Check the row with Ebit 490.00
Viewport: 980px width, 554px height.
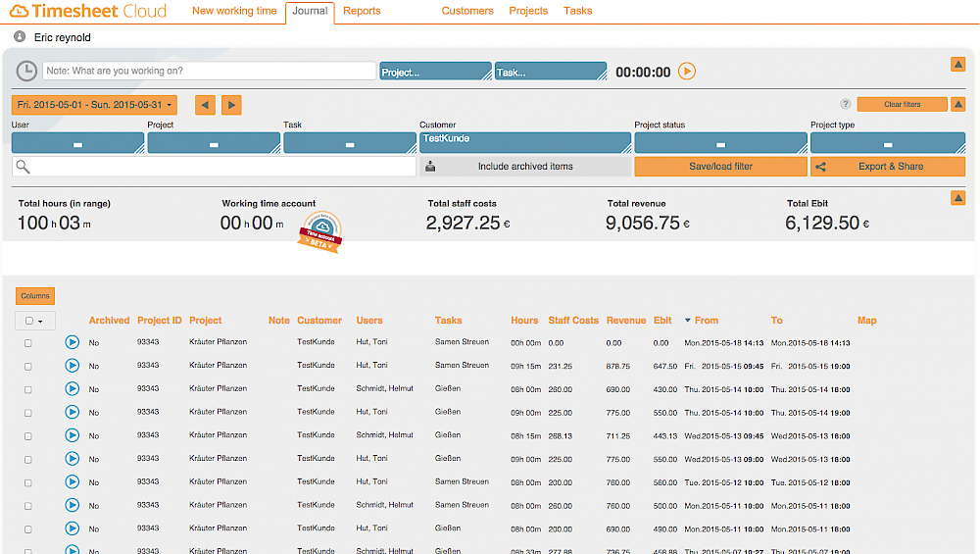28,529
